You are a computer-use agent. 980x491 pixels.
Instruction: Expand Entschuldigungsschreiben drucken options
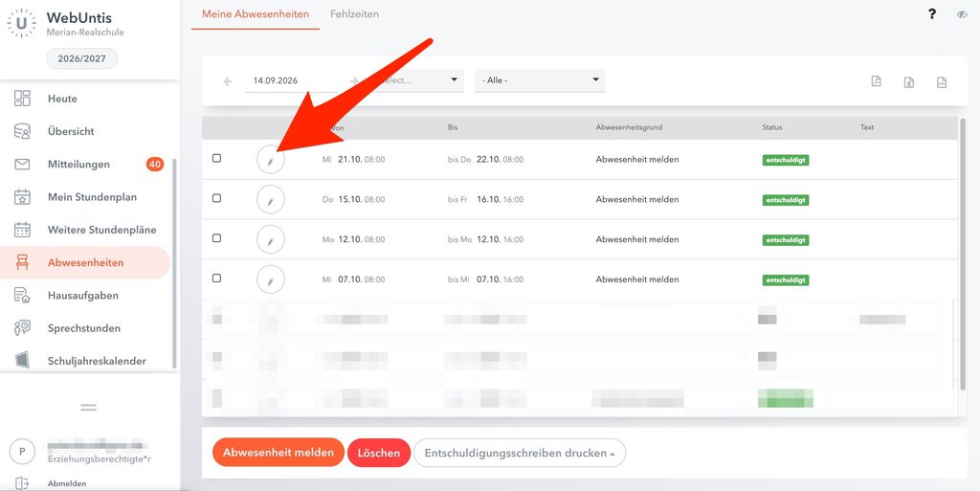tap(520, 453)
